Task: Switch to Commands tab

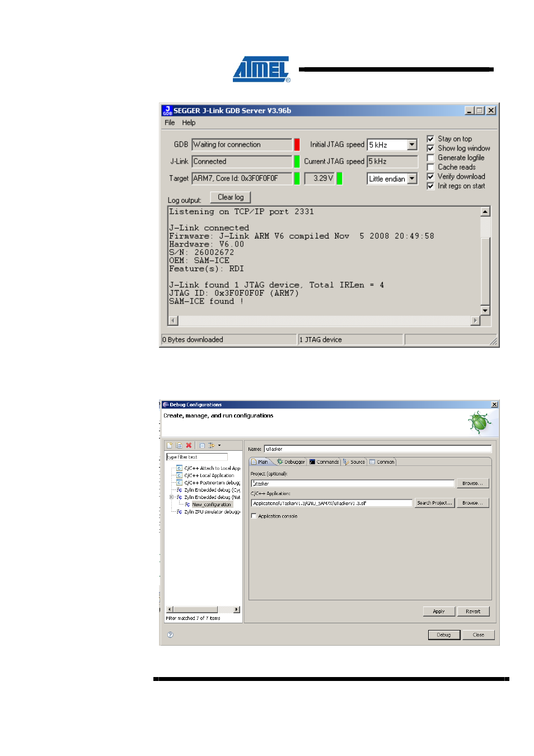Action: [324, 462]
